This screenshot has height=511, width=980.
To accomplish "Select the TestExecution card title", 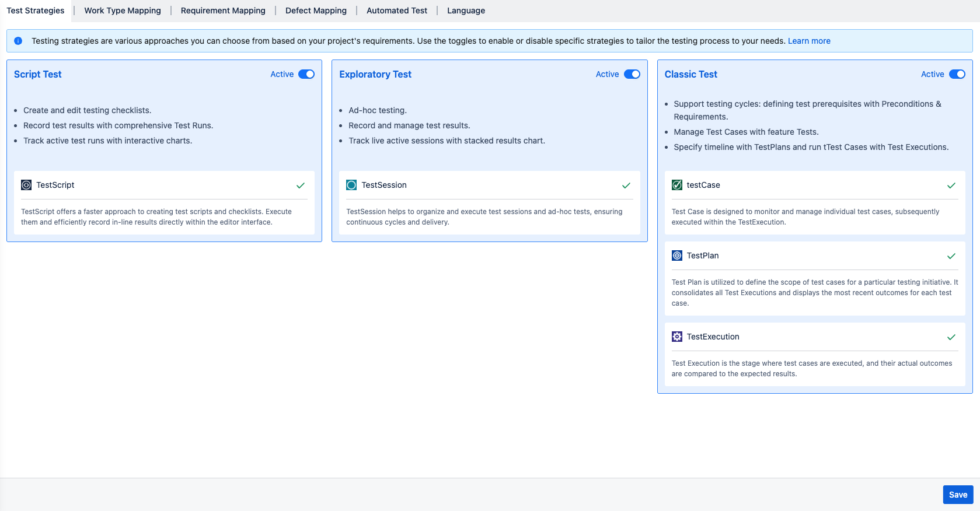I will (713, 337).
